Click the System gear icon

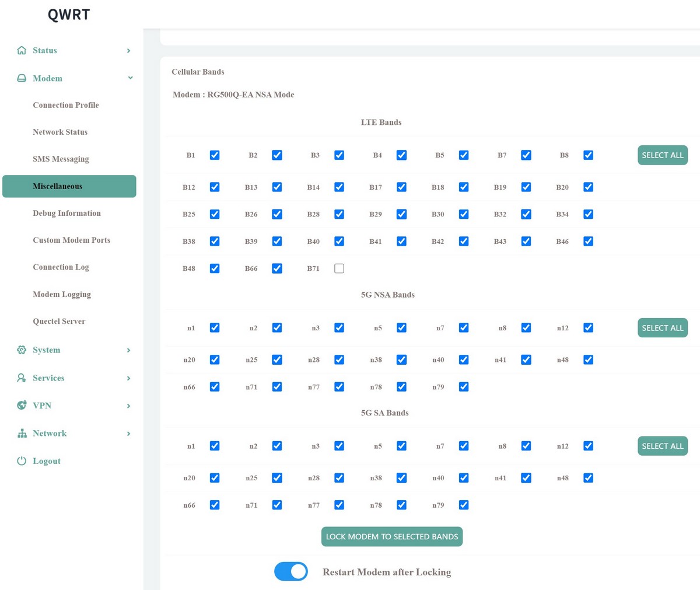click(22, 350)
